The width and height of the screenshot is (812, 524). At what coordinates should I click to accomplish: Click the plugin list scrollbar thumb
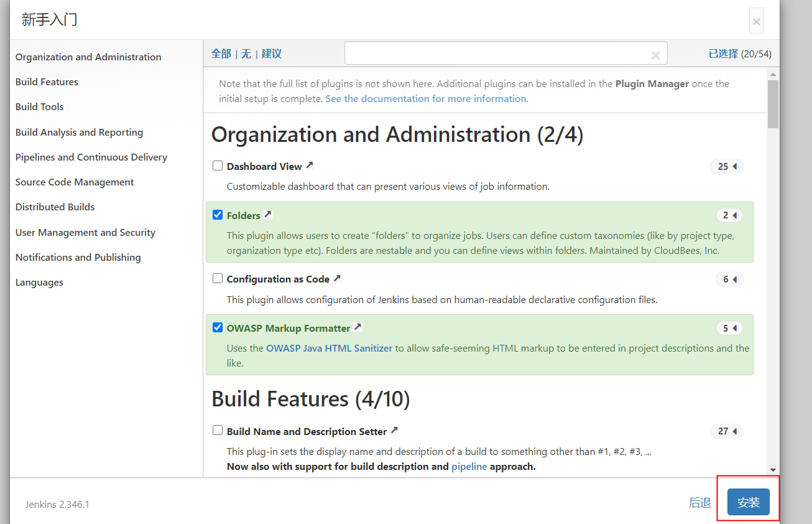pyautogui.click(x=773, y=104)
